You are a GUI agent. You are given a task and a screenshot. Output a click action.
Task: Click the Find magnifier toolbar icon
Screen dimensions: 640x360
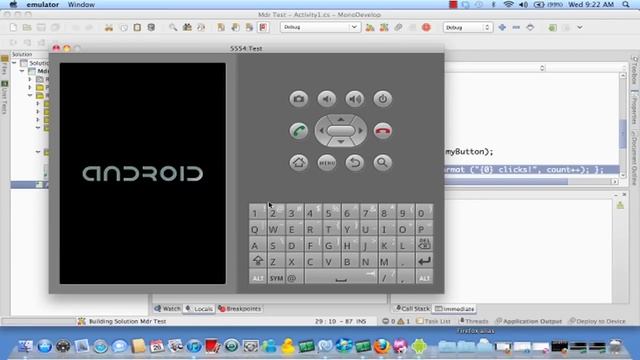point(173,27)
